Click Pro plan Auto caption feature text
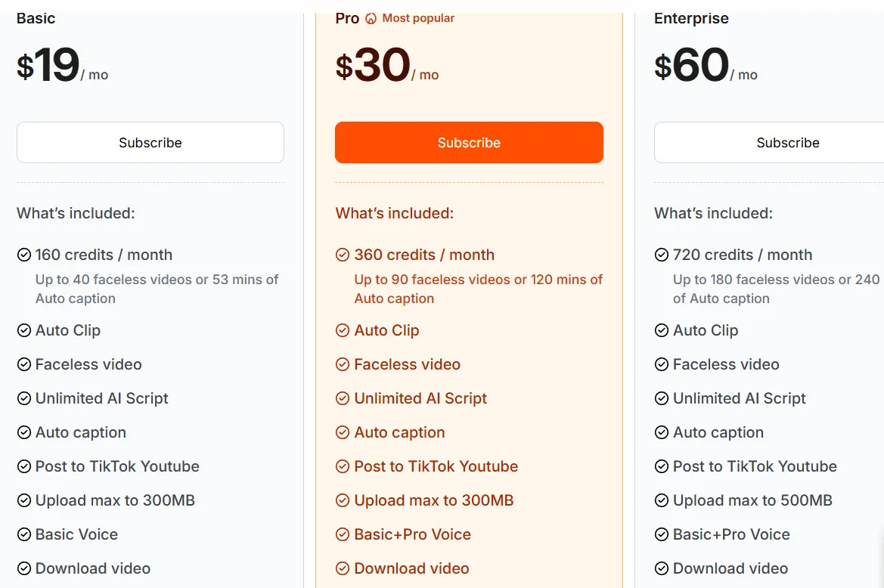 (x=400, y=432)
